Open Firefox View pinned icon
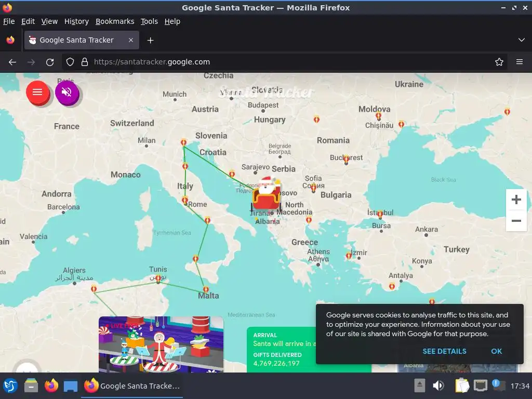The height and width of the screenshot is (399, 532). [10, 40]
